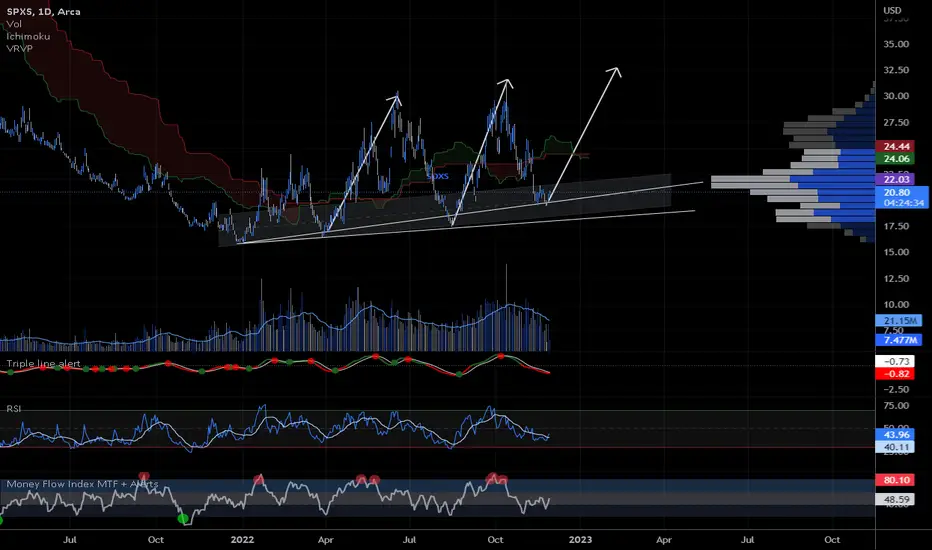Click the 24.06 green price tag
Screen dimensions: 932x550
[896, 159]
